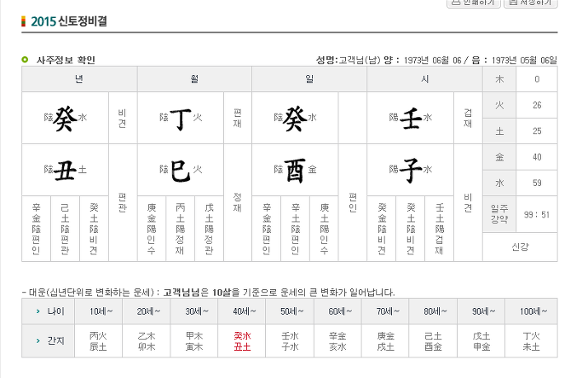The width and height of the screenshot is (588, 378).
Task: Click the 丑 branch character under 년
Action: 65,170
